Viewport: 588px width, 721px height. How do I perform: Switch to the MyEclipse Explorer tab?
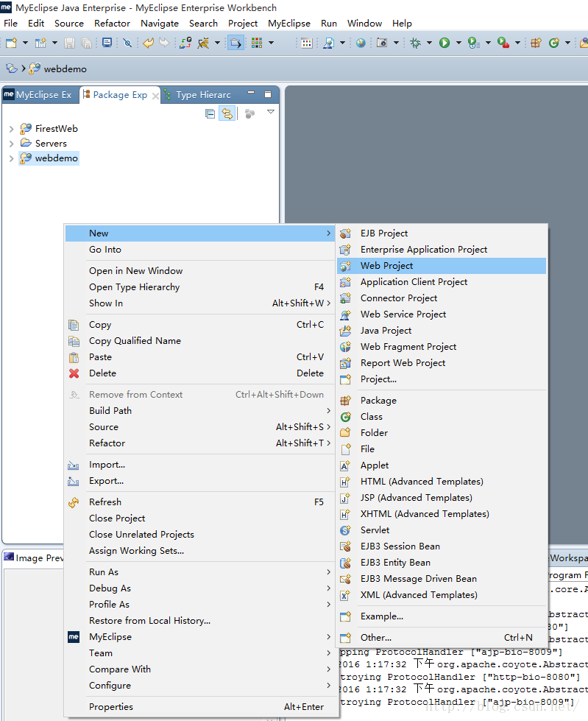click(40, 95)
